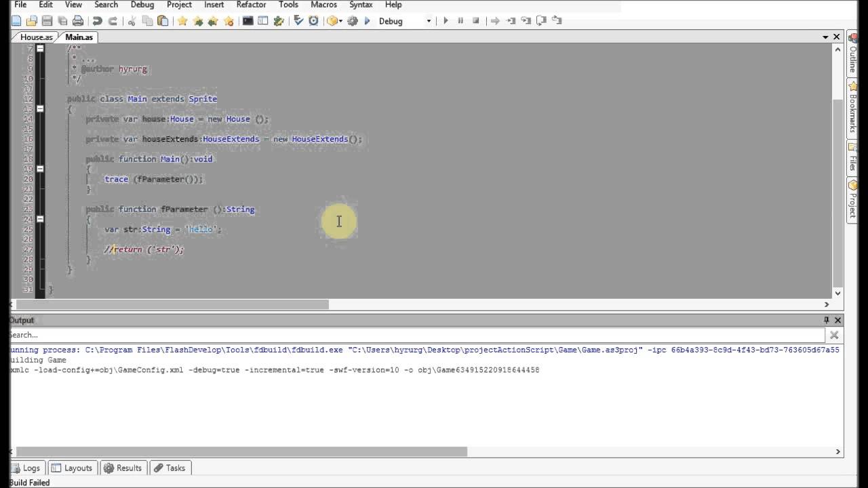Click the Paste clipboard icon
The image size is (868, 488).
[163, 21]
